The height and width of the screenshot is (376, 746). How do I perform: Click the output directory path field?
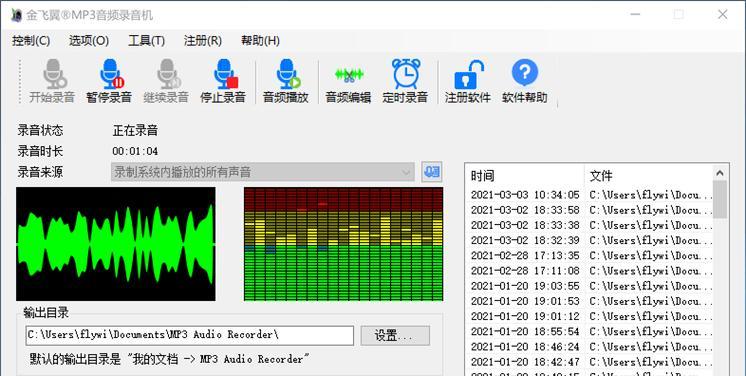point(190,336)
